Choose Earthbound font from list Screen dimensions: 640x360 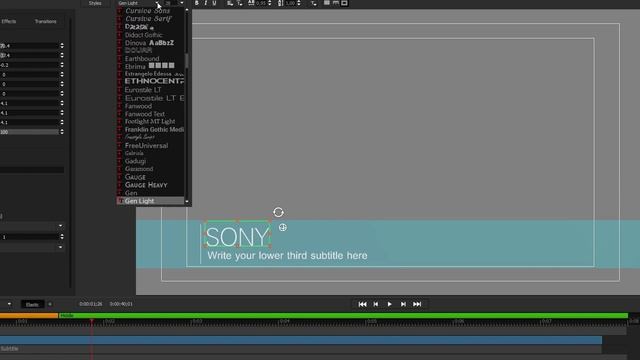[x=142, y=59]
